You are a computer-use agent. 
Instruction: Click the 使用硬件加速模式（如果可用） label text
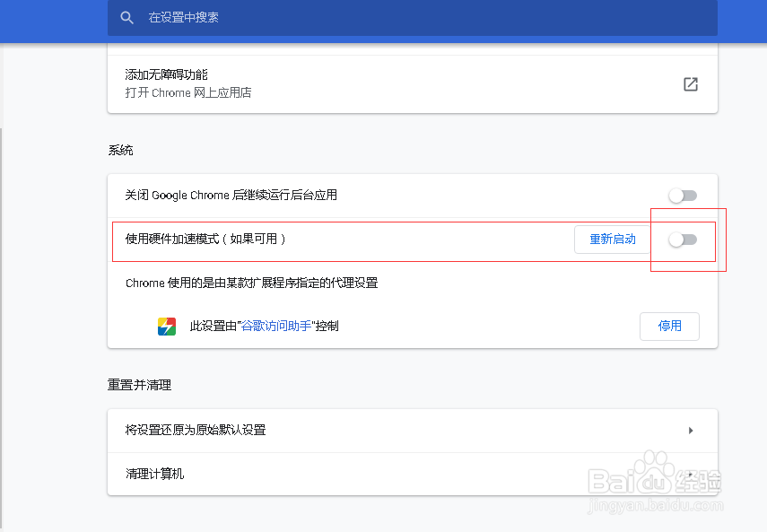pyautogui.click(x=205, y=240)
